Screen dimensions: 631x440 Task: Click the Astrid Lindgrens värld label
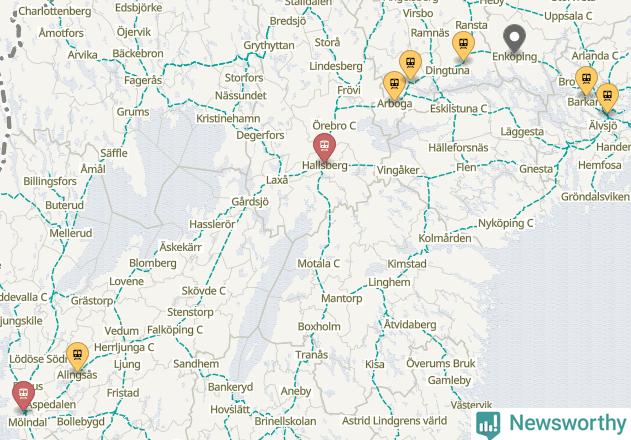tap(394, 421)
